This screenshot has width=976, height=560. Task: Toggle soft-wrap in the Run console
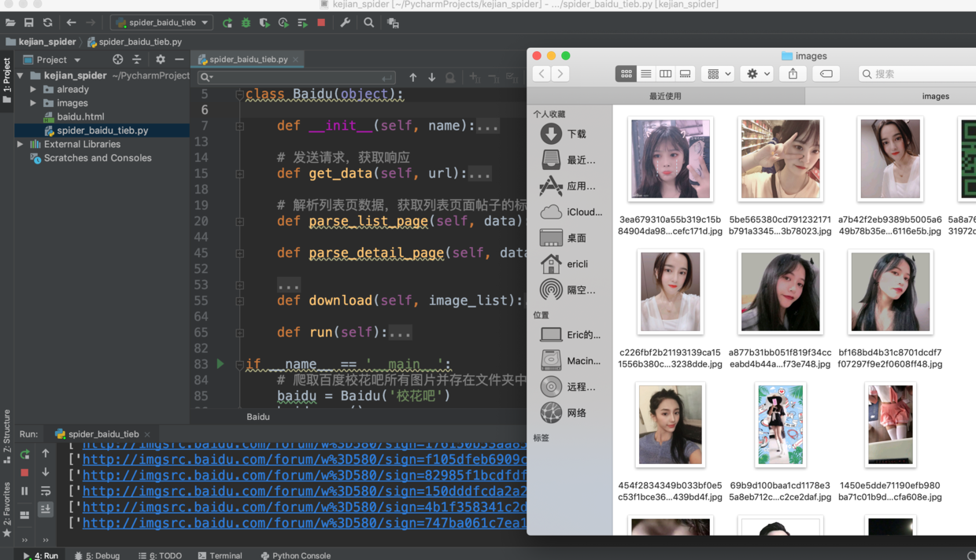(46, 491)
